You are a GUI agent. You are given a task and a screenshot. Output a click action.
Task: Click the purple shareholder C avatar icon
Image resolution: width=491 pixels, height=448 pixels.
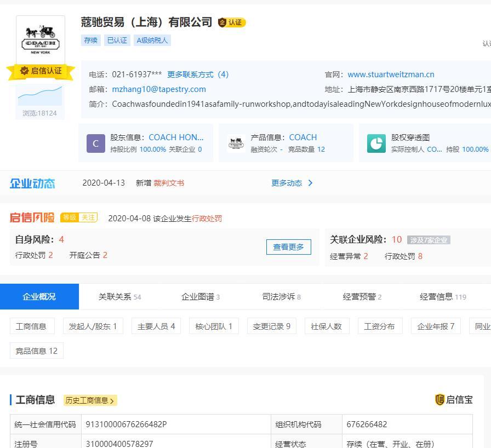[x=95, y=143]
